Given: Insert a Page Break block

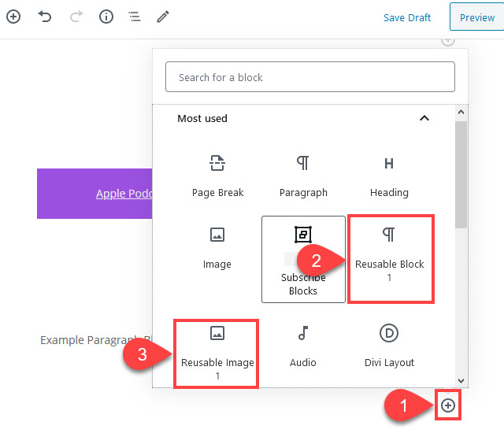Looking at the screenshot, I should [217, 176].
